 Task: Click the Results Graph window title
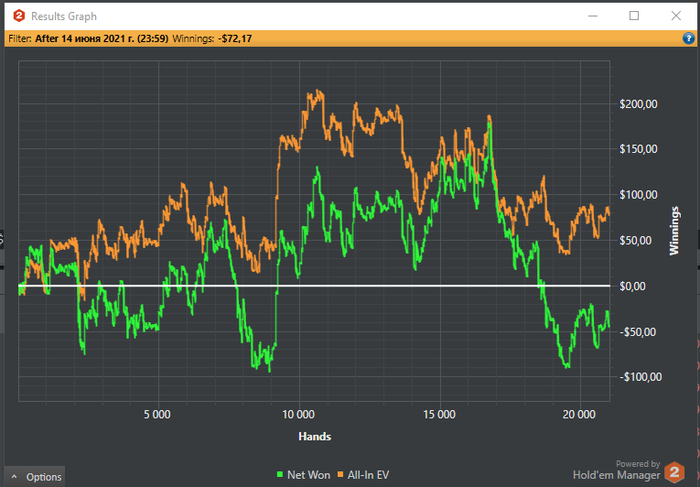64,17
